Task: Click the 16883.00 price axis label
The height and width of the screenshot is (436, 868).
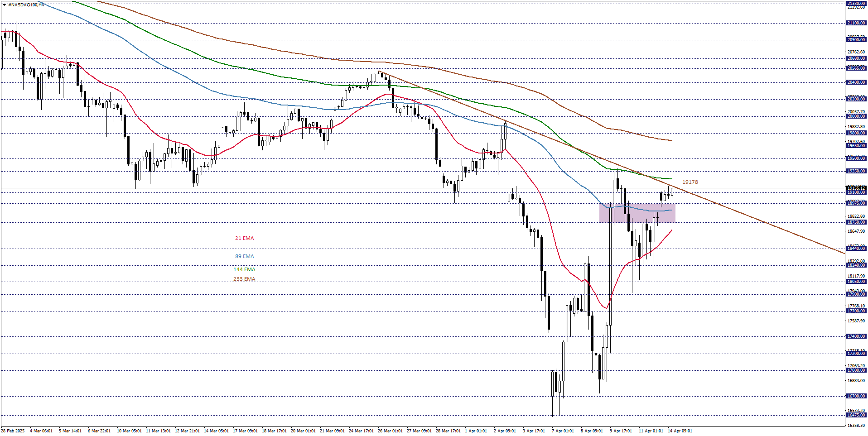Action: point(856,381)
